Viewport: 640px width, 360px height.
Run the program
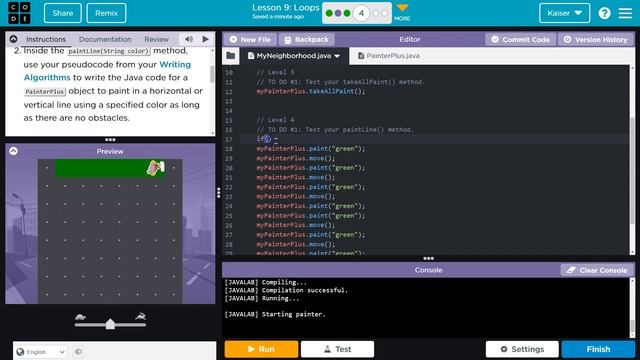pyautogui.click(x=261, y=349)
